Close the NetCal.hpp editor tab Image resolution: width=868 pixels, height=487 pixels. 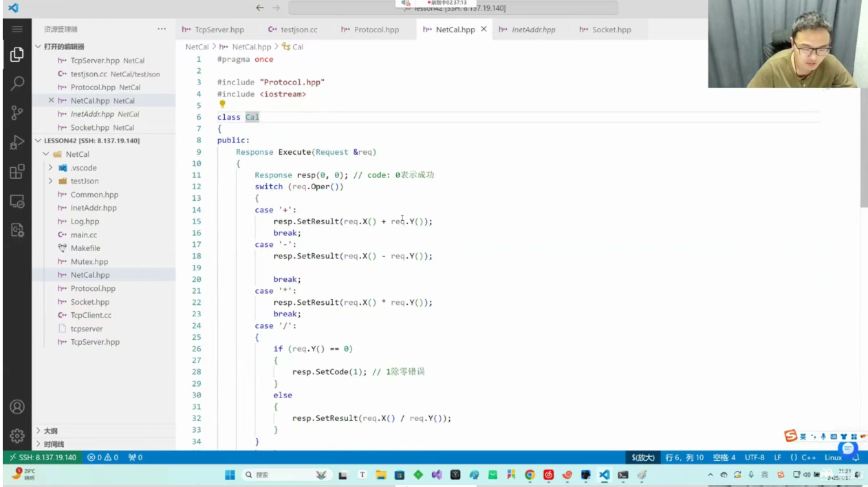(x=484, y=30)
